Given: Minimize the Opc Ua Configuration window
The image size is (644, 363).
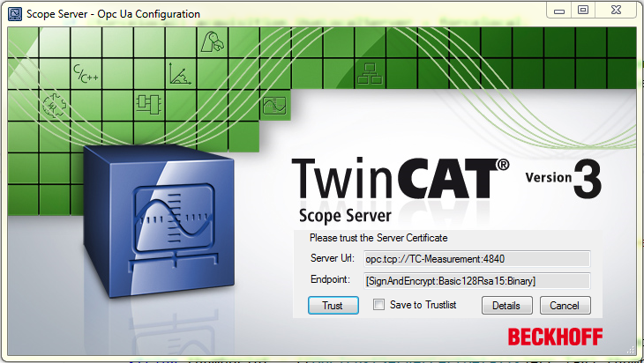Looking at the screenshot, I should click(559, 11).
